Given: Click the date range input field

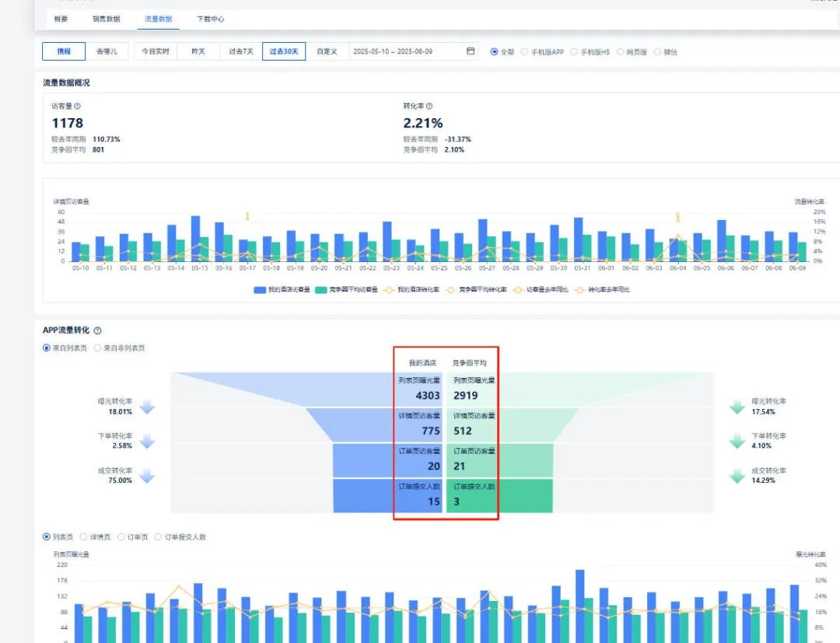Looking at the screenshot, I should pyautogui.click(x=404, y=51).
